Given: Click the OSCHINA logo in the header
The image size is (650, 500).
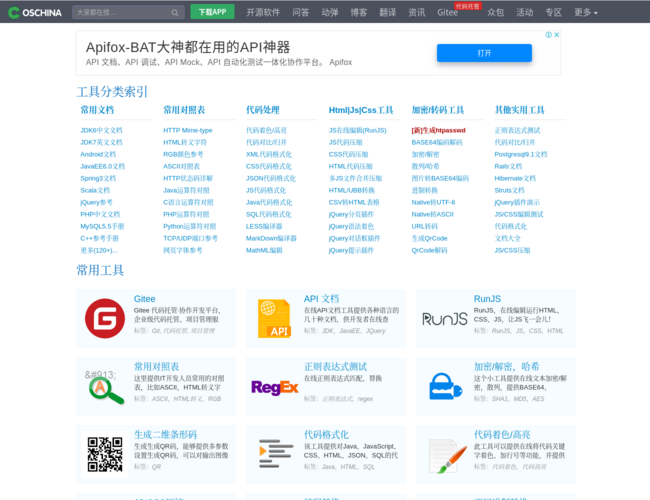Looking at the screenshot, I should (x=34, y=13).
